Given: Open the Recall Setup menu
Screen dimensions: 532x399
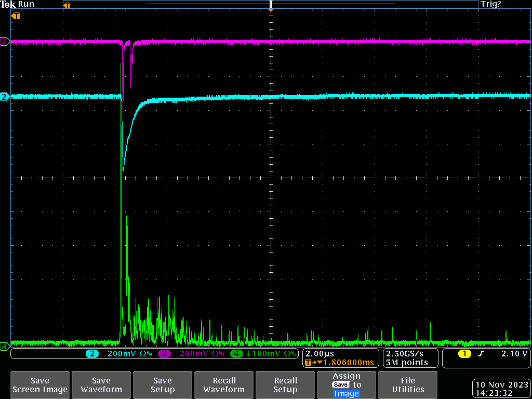Looking at the screenshot, I should (285, 385).
